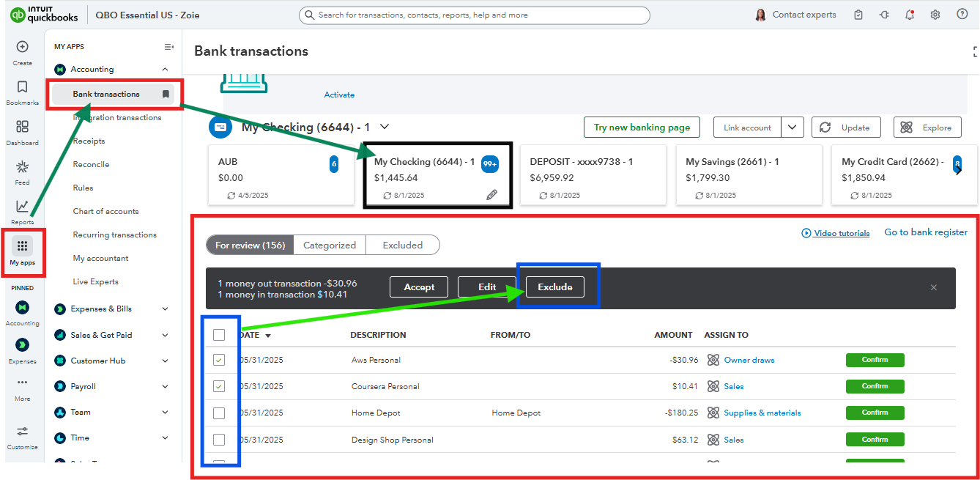Expand Customer Hub section

pos(165,361)
